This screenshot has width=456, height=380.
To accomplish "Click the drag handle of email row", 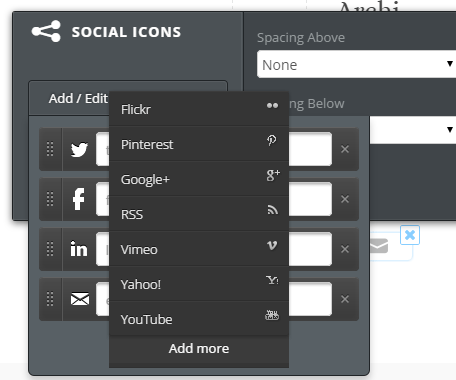I will pyautogui.click(x=50, y=299).
